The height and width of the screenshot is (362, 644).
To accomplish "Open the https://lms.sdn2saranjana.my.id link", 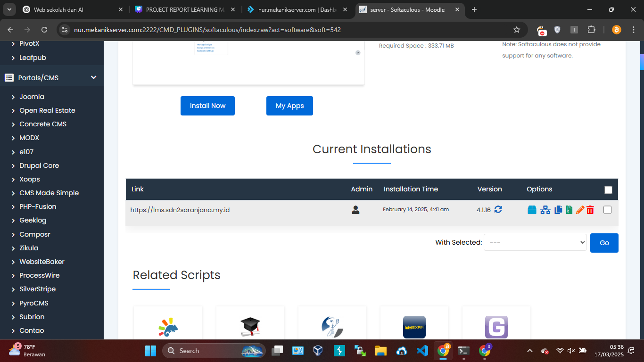I will pos(180,210).
